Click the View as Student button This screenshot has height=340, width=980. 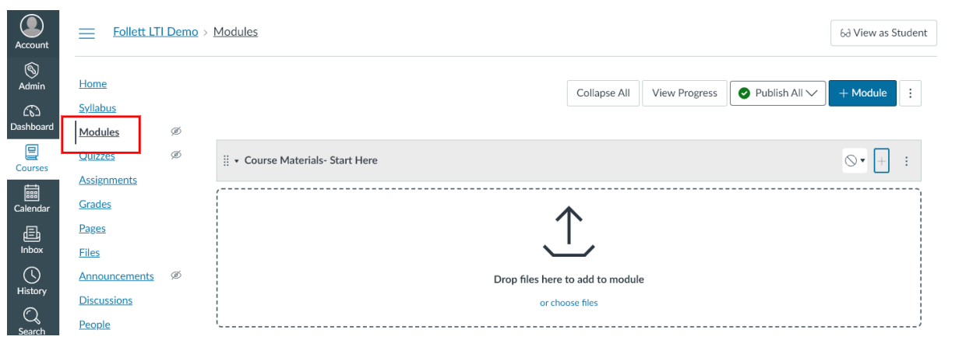(x=883, y=33)
